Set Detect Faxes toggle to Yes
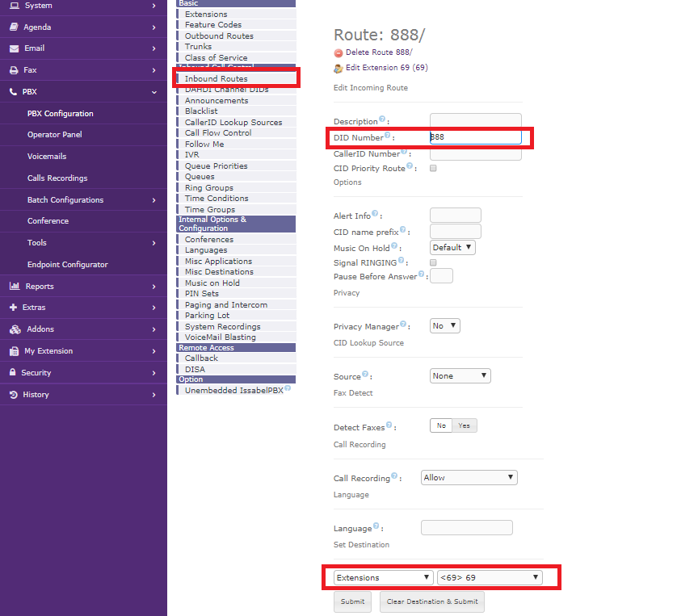Screen dimensions: 677x616 (x=465, y=425)
